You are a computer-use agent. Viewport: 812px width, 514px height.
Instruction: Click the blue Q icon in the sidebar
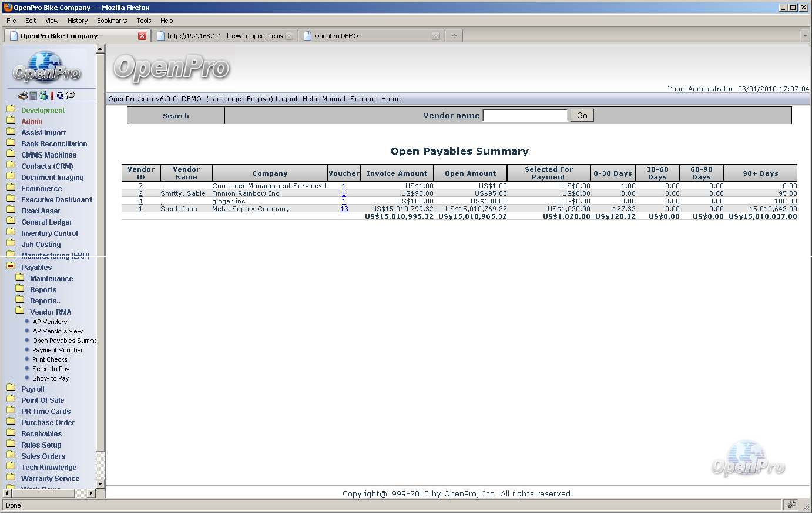[x=60, y=95]
